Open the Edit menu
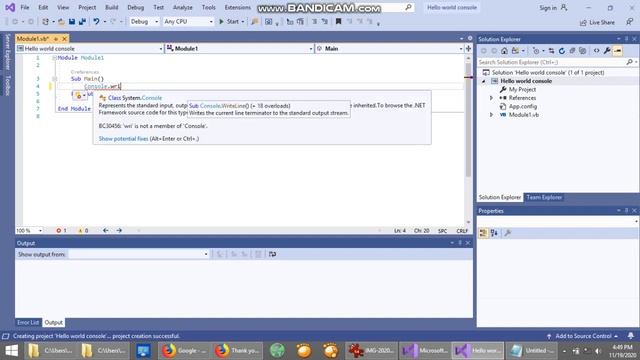 (43, 7)
